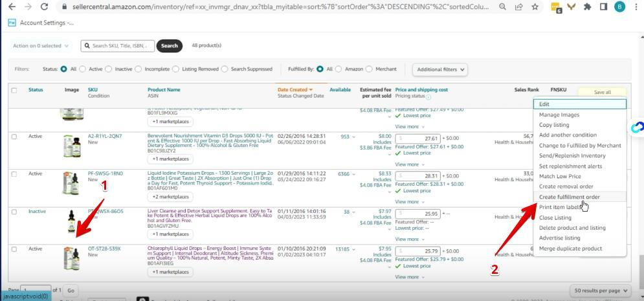Screen dimensions: 644x301
Task: Toggle the browser side panel icon
Action: [x=603, y=7]
